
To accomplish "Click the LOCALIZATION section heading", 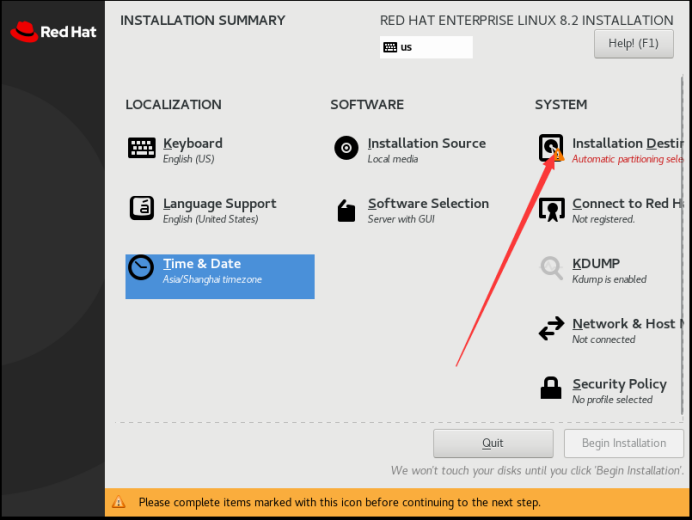I will [x=173, y=105].
